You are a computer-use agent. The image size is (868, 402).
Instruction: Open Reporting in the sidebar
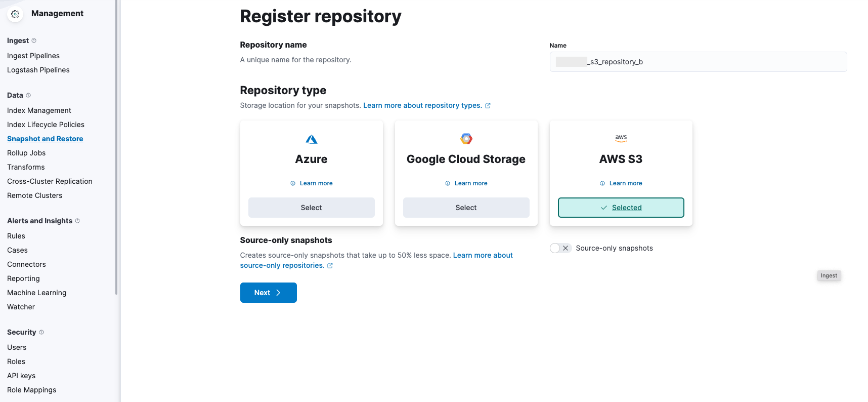pyautogui.click(x=23, y=278)
